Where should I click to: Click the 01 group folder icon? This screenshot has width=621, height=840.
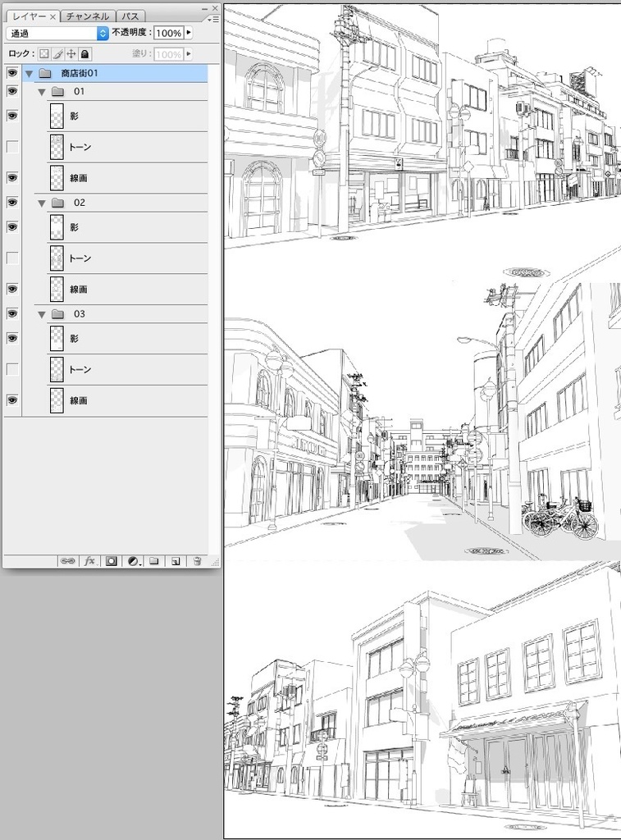coord(58,92)
